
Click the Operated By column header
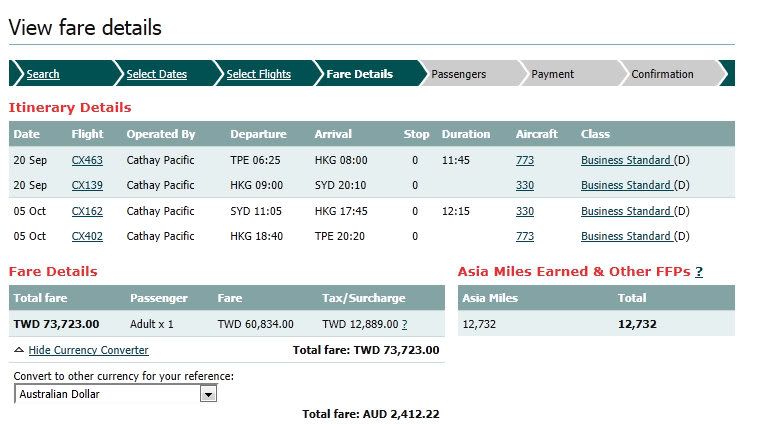point(161,134)
